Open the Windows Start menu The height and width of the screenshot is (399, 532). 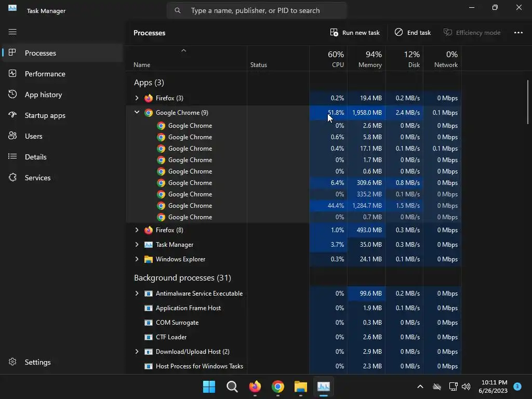point(209,387)
